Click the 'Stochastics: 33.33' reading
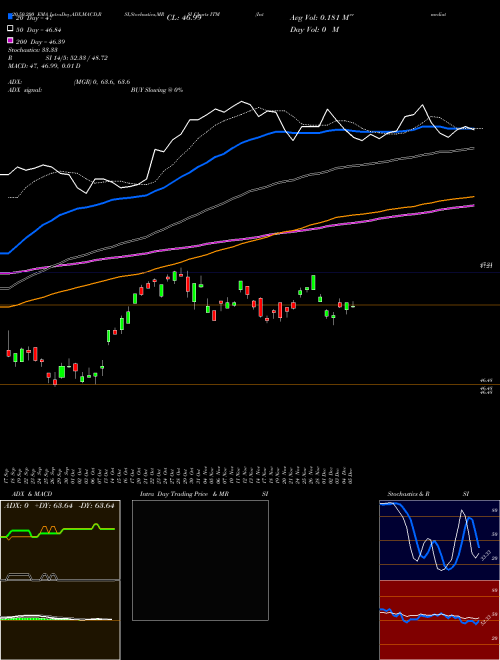Screen dimensions: 500x660 (x=32, y=50)
